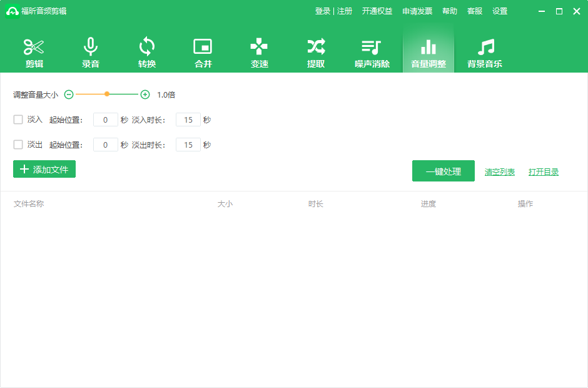Open the 录音 (Record) tool

click(90, 51)
